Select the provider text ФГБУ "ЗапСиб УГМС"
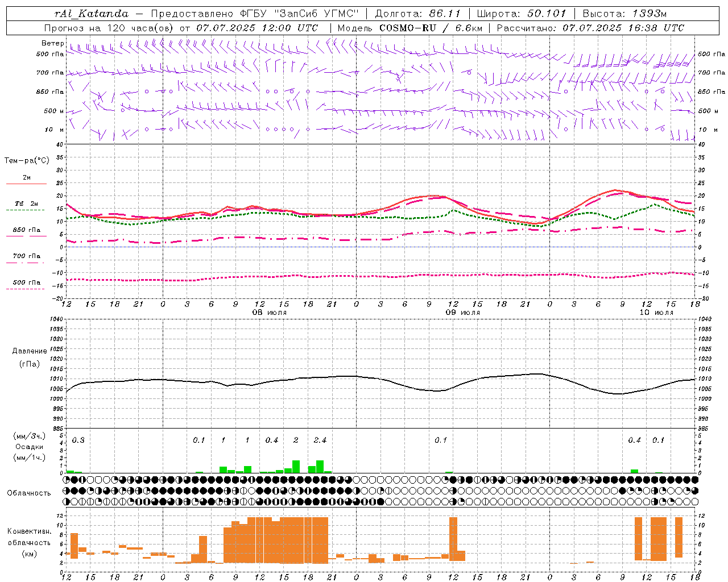 point(300,14)
